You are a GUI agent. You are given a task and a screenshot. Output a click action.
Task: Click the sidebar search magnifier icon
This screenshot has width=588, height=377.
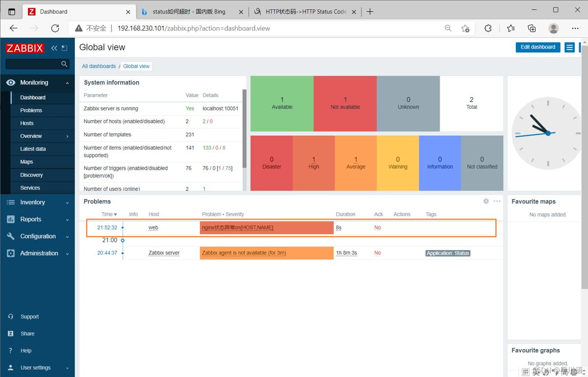pyautogui.click(x=64, y=64)
